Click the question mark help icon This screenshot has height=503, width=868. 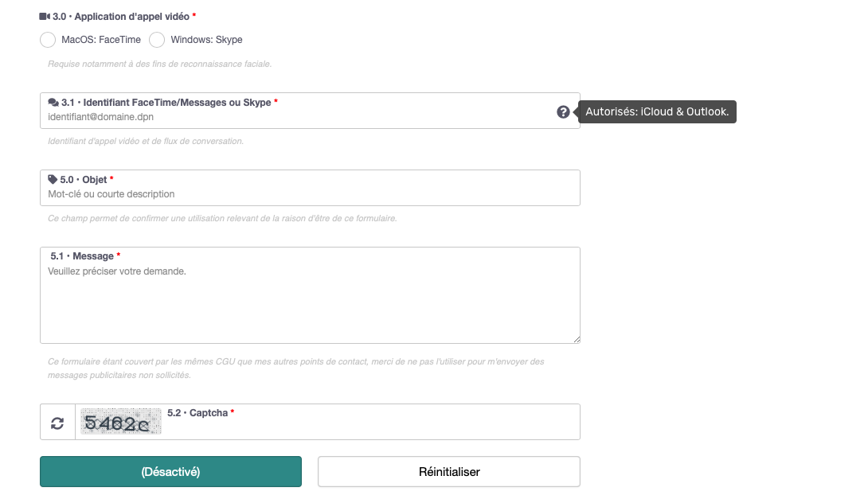563,111
